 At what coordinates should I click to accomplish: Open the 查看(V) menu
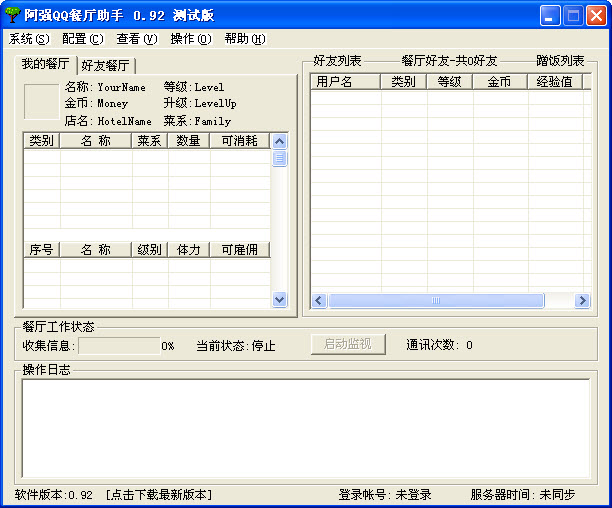(137, 39)
